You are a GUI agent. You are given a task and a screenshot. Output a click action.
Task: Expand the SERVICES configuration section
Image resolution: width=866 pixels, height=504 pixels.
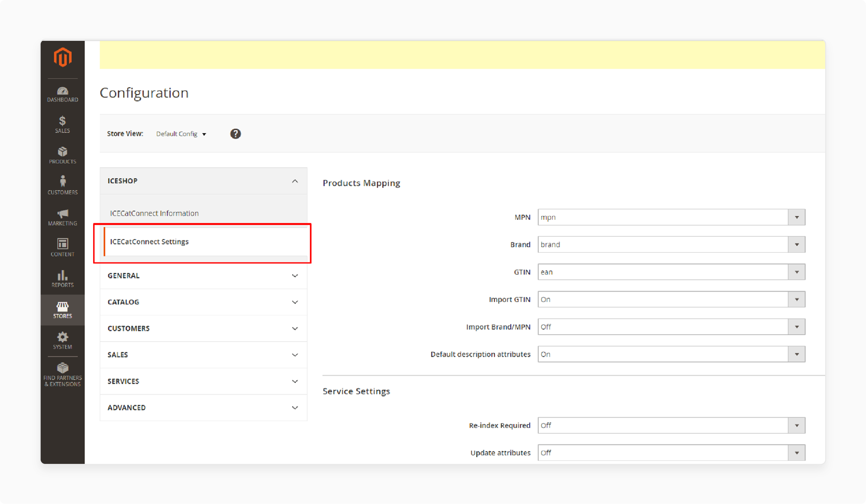(203, 381)
